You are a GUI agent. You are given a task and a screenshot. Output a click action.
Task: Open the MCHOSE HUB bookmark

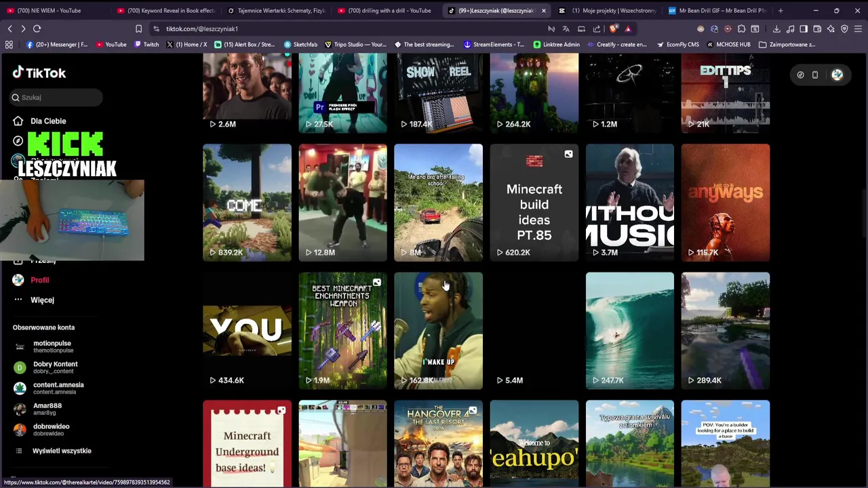coord(728,44)
